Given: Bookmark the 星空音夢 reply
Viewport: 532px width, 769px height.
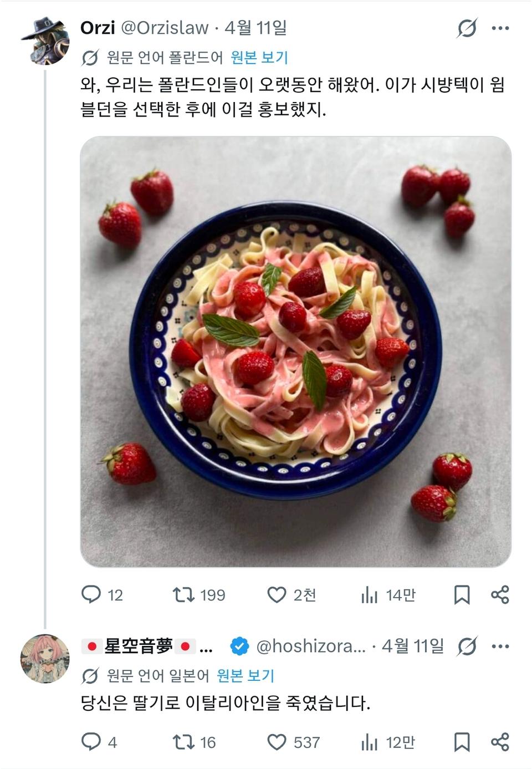Looking at the screenshot, I should point(462,742).
